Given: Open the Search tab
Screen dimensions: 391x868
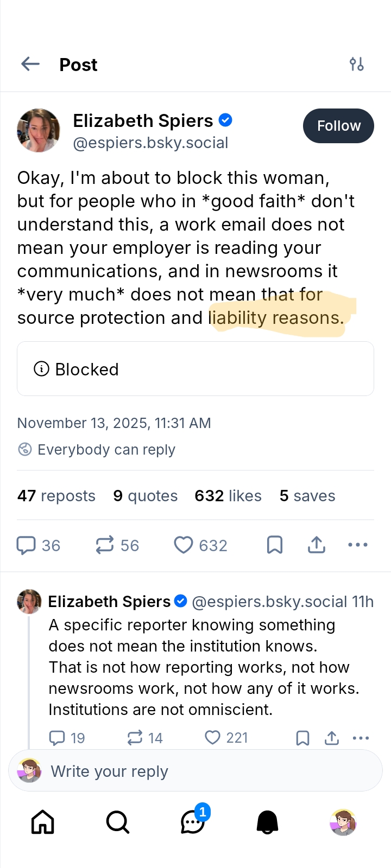Looking at the screenshot, I should pos(117,822).
